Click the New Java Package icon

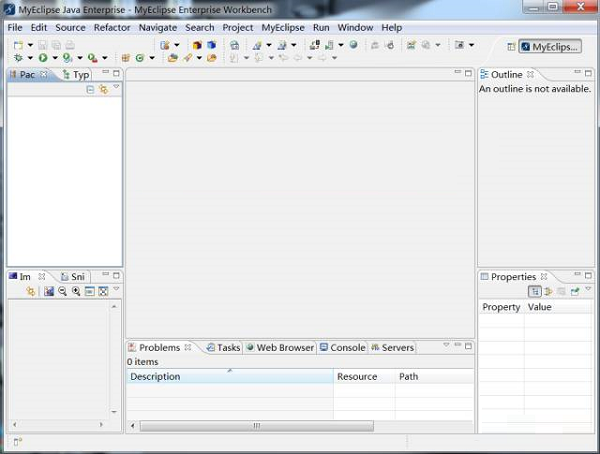click(126, 58)
